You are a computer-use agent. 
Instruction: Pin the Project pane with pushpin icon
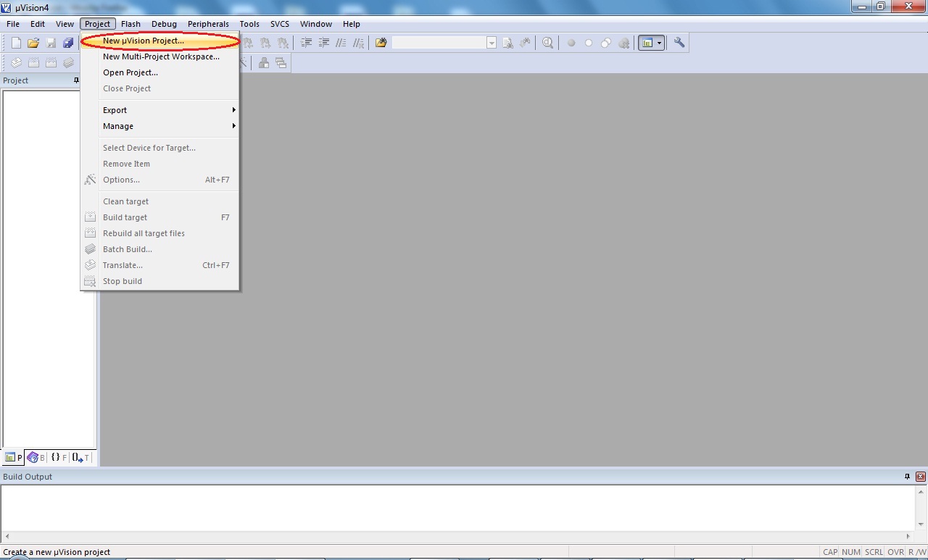click(x=77, y=80)
